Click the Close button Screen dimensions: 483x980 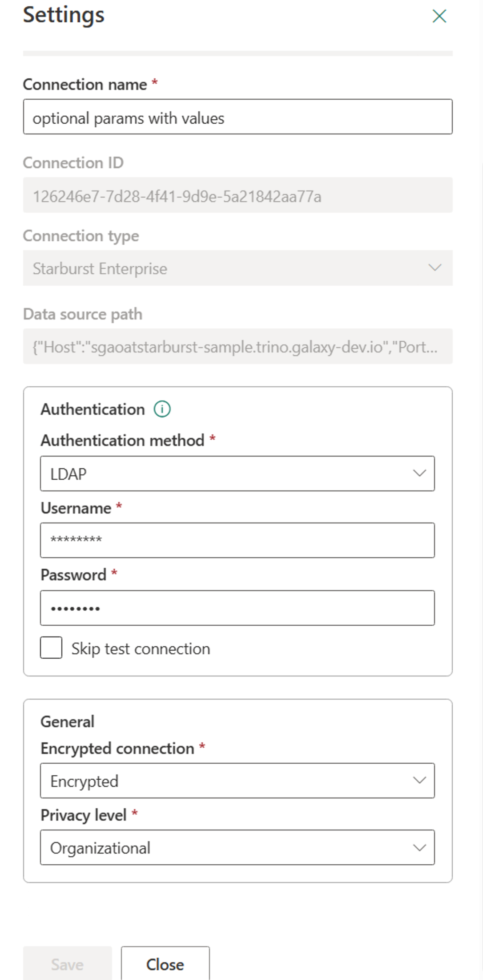pyautogui.click(x=165, y=964)
